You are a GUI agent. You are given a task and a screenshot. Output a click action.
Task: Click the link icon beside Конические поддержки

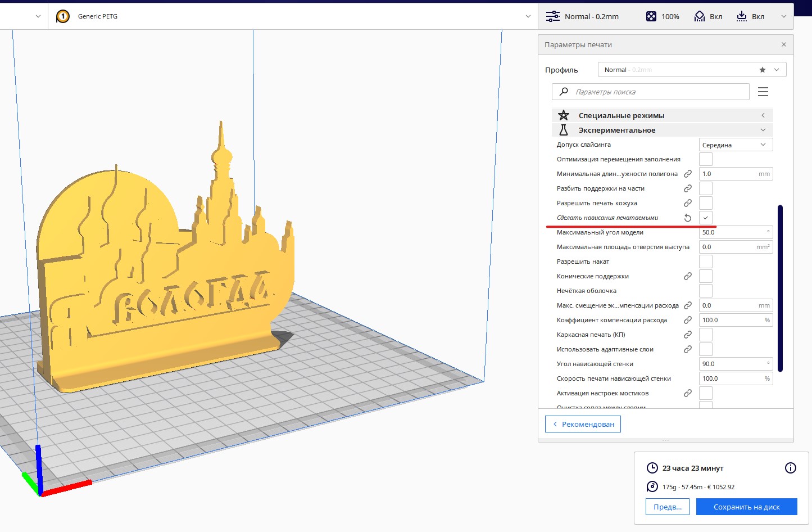pyautogui.click(x=687, y=276)
